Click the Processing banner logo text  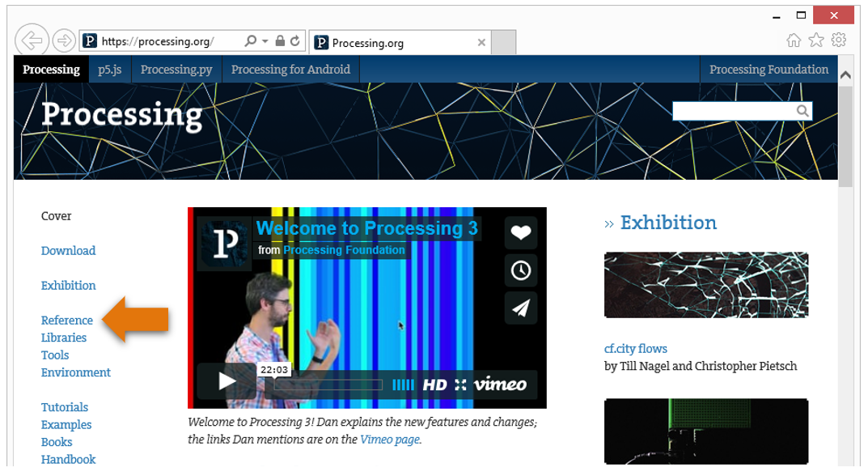tap(122, 115)
